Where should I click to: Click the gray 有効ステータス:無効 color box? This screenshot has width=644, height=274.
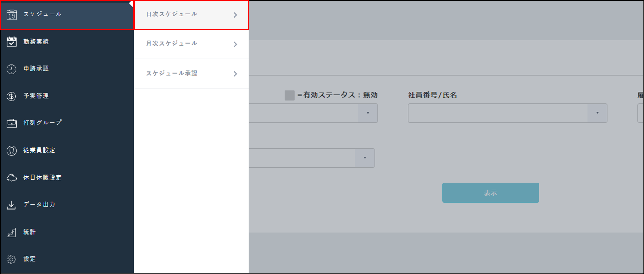[290, 95]
